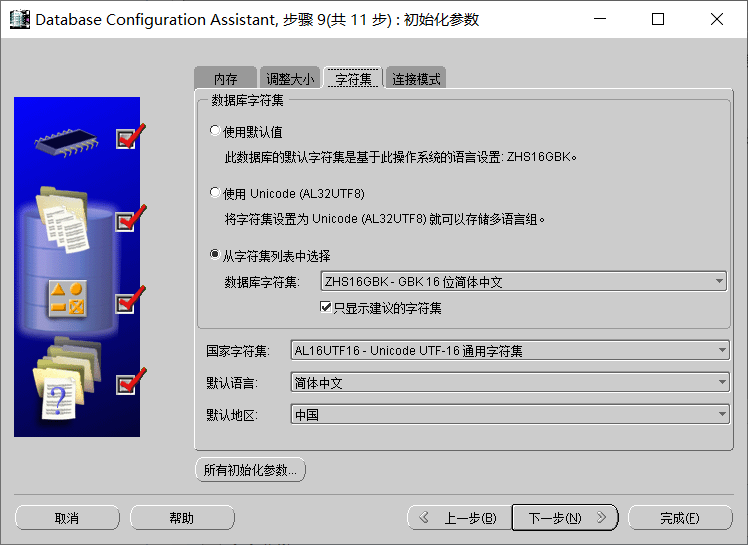
Task: Open the 数据库字符集 ZHS16GBK dropdown
Action: coord(523,282)
